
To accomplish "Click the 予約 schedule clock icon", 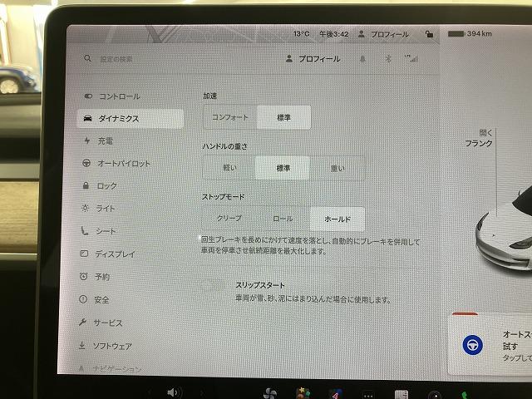I will 84,276.
